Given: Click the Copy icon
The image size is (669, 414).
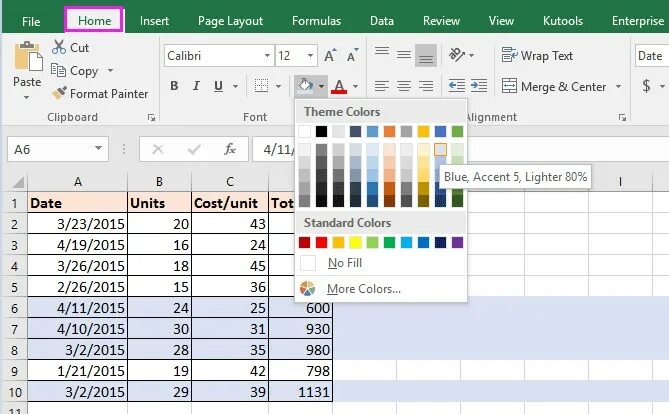Looking at the screenshot, I should click(x=58, y=70).
